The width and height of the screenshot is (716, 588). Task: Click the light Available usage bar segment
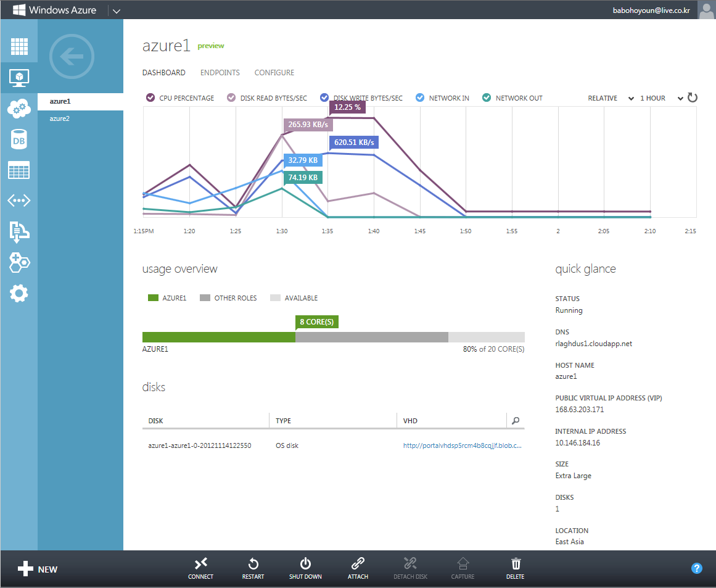[487, 337]
